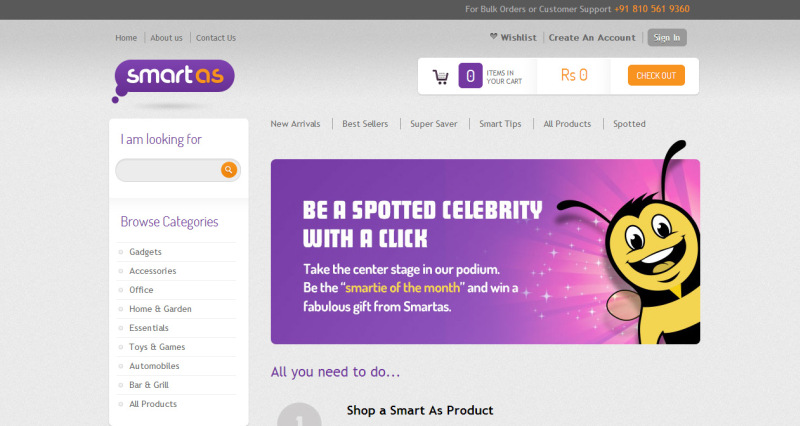
Task: Click the shopping cart icon
Action: 440,76
